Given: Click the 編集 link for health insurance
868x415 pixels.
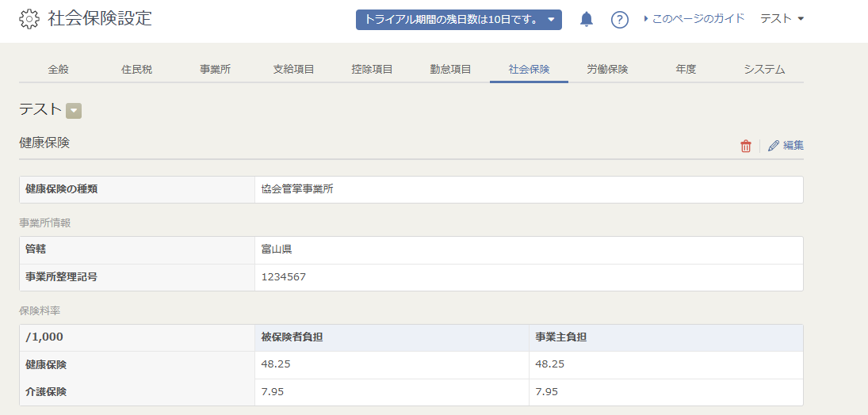Looking at the screenshot, I should (793, 146).
